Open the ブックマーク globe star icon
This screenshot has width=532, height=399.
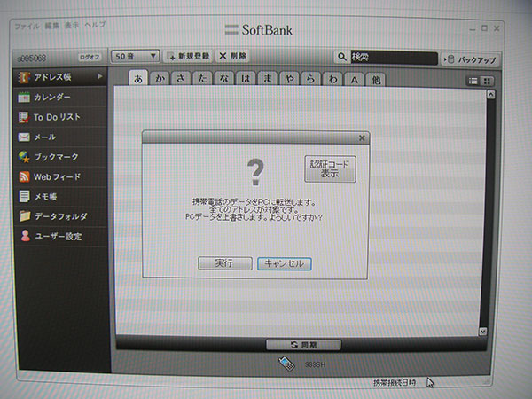[x=24, y=157]
